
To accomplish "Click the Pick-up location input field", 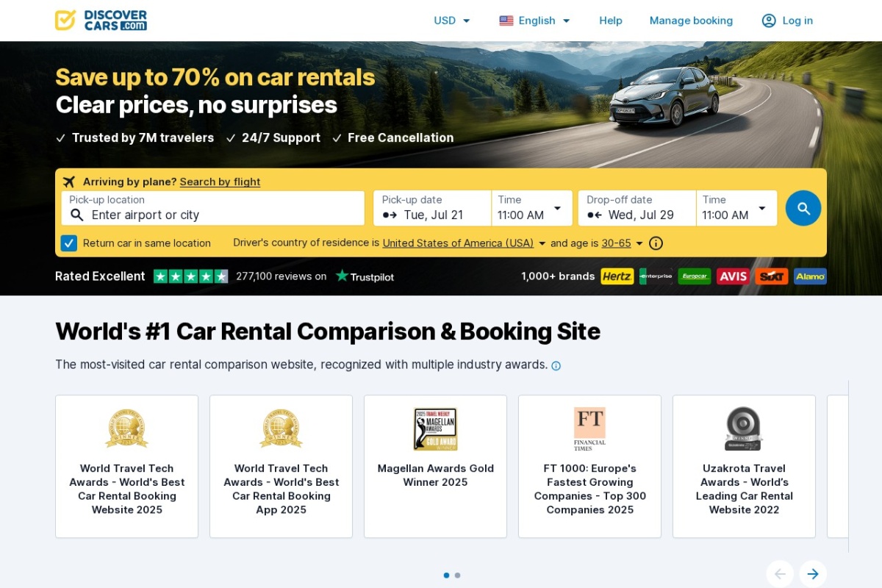I will [x=213, y=208].
